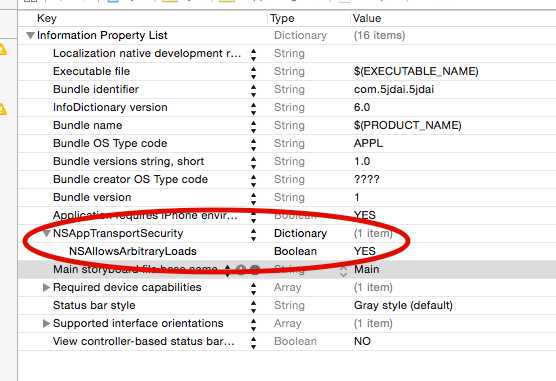The image size is (556, 381).
Task: Select the Localization native development key
Action: (147, 53)
